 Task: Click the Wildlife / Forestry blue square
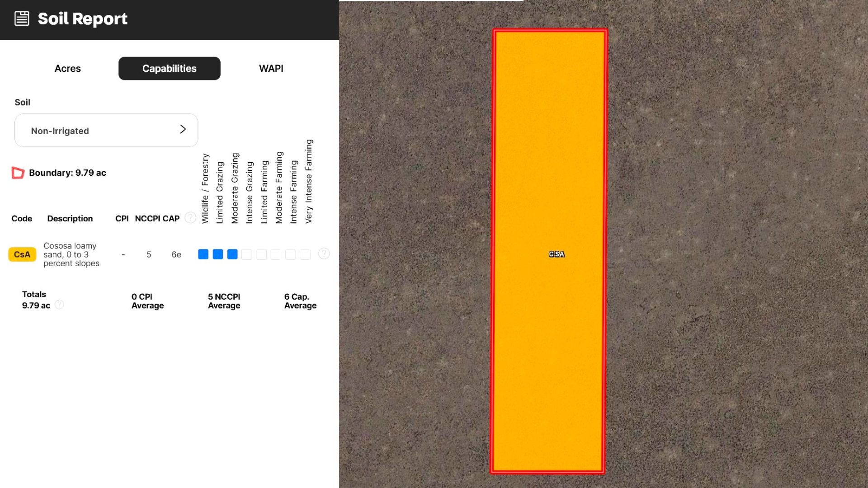pyautogui.click(x=203, y=254)
